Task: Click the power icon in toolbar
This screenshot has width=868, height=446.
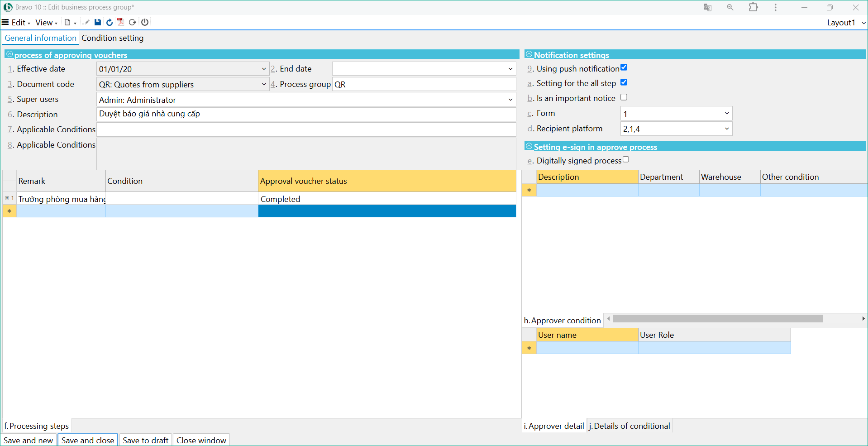Action: 145,22
